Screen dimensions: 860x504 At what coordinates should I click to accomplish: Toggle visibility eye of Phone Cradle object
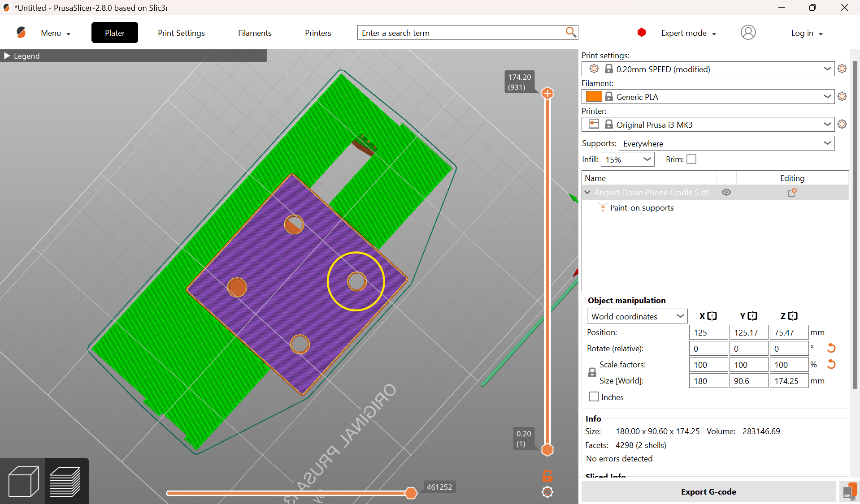coord(726,192)
